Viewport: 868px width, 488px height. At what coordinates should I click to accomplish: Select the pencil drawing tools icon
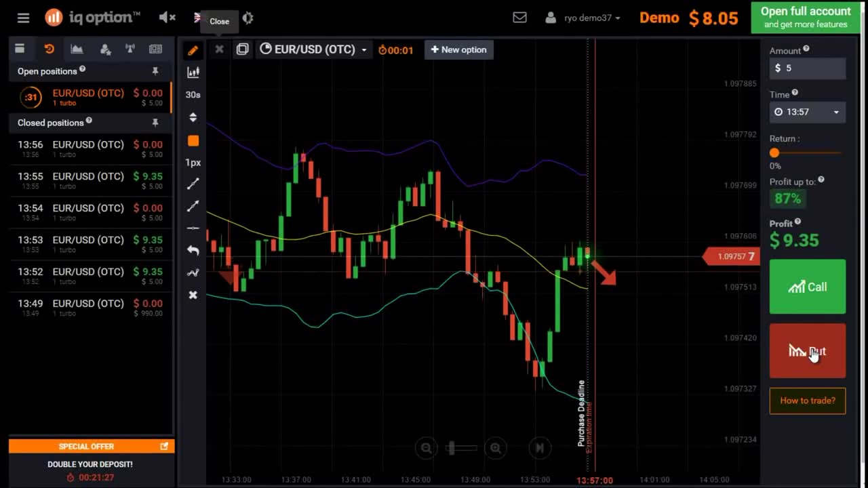193,50
